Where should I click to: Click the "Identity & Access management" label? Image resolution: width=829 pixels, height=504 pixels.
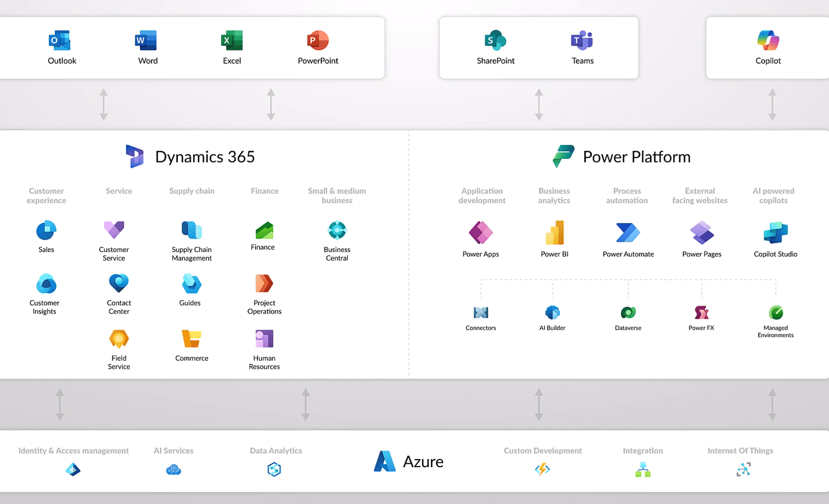(73, 450)
